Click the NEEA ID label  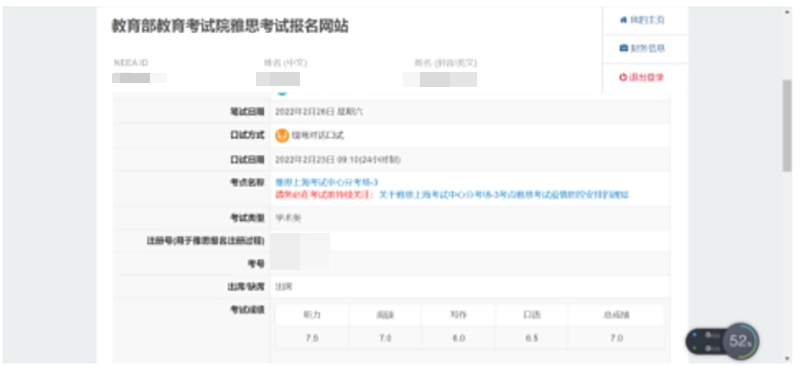(131, 63)
